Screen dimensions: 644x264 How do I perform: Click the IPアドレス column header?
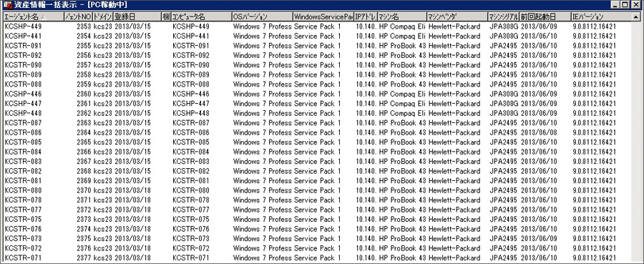(x=366, y=17)
